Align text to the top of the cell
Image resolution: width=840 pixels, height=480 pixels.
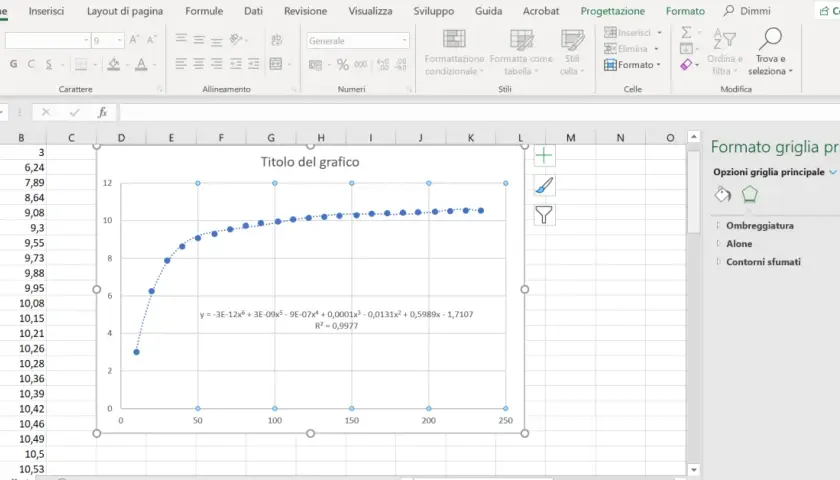(181, 39)
